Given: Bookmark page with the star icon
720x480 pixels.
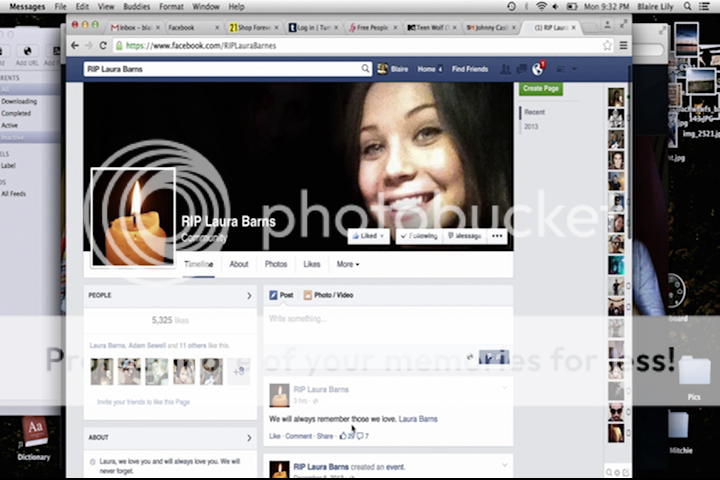Looking at the screenshot, I should [607, 46].
